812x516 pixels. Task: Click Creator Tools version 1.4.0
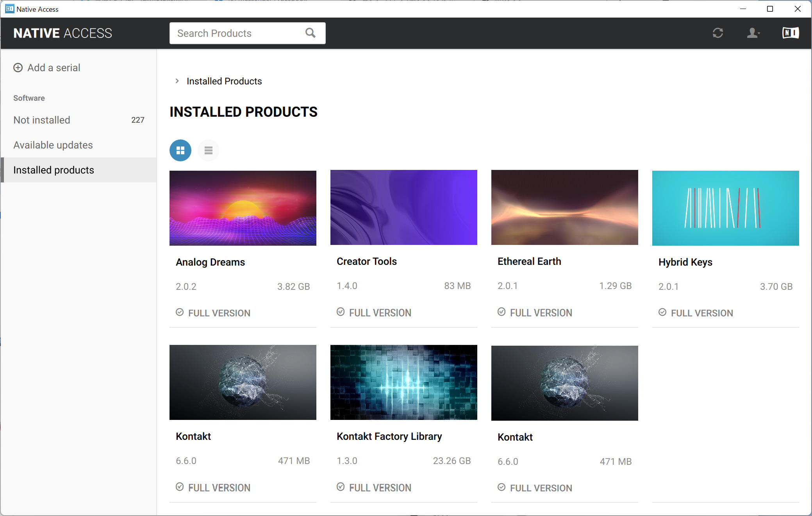[347, 286]
